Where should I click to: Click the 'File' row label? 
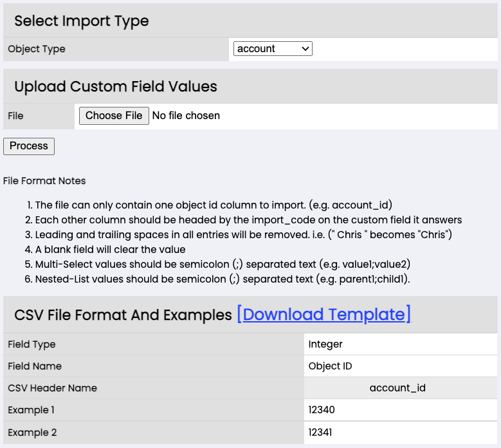15,116
